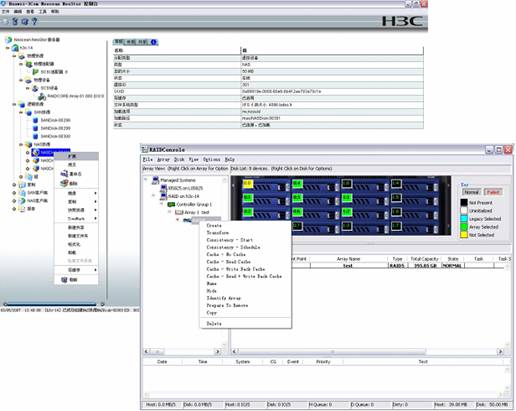Click the NeoStor title bar shield icon

pyautogui.click(x=3, y=3)
